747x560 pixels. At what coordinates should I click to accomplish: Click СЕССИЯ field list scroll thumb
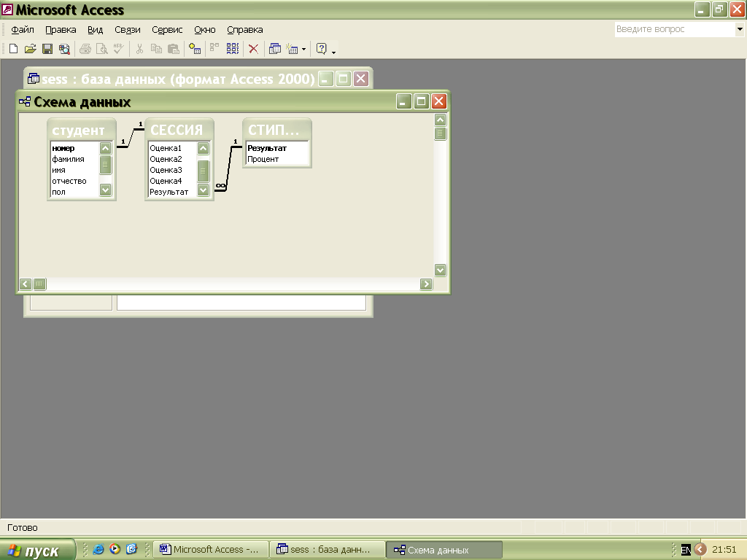(203, 171)
